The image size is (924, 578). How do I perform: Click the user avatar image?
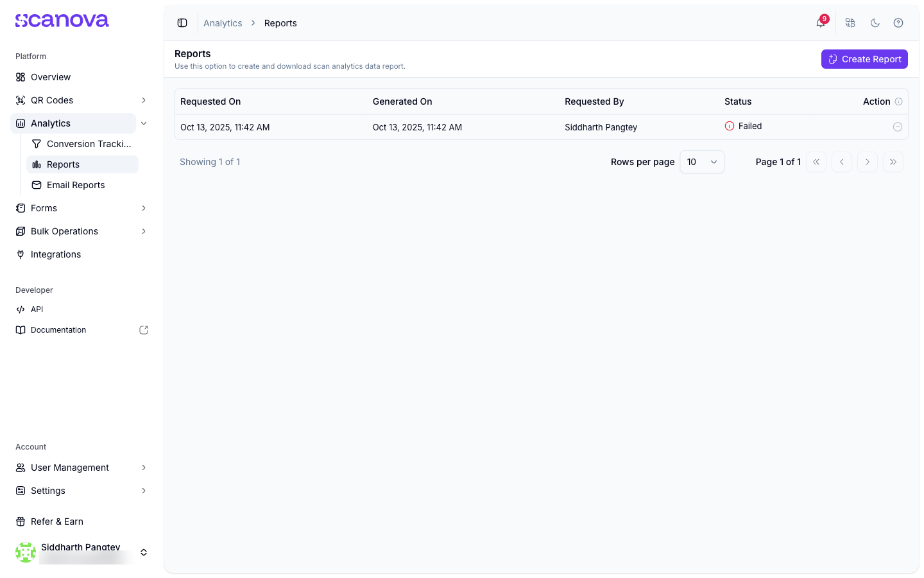point(26,552)
